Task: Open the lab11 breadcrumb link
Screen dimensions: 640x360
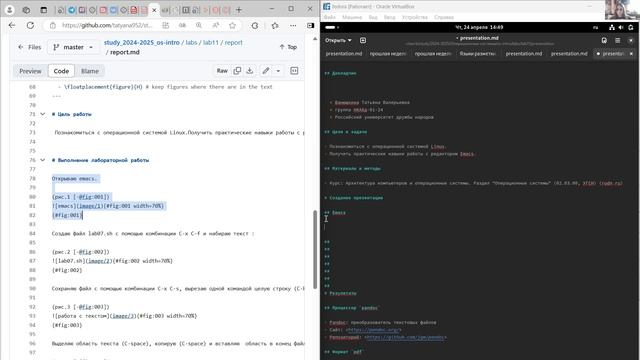Action: click(x=211, y=42)
